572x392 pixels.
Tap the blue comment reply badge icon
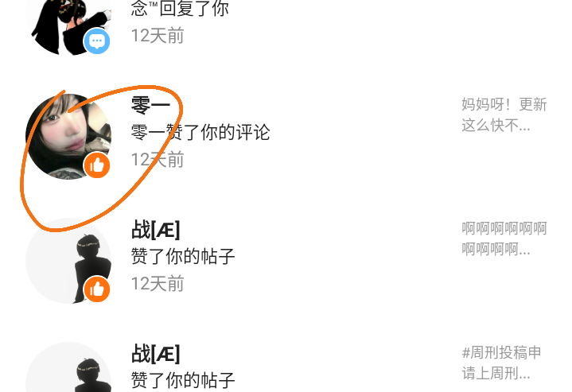click(x=97, y=41)
